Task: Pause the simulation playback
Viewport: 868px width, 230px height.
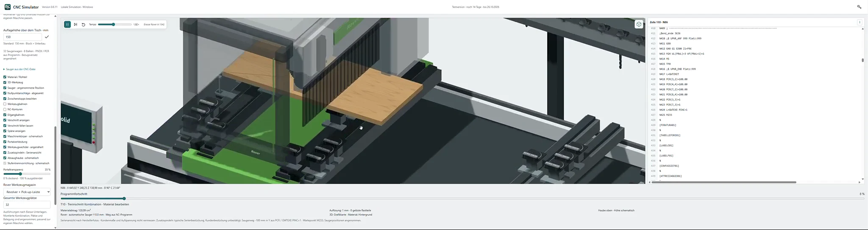Action: 67,25
